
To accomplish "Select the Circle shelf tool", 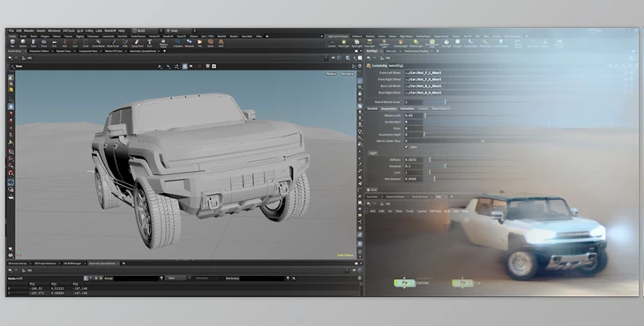I will [86, 42].
